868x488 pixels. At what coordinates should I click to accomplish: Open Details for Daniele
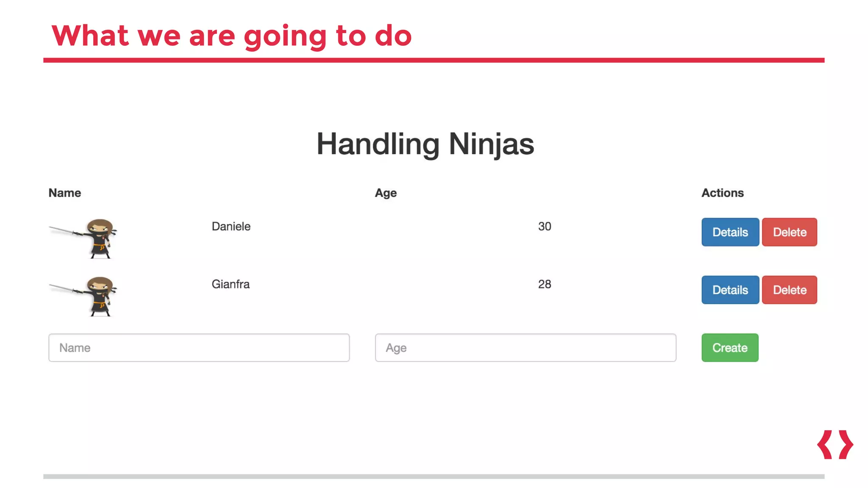[x=730, y=232]
